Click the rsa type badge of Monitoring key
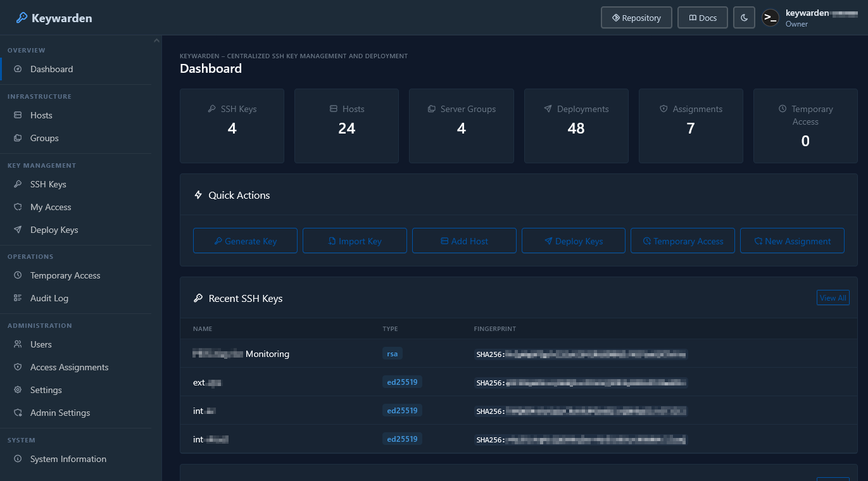This screenshot has width=868, height=481. [x=393, y=354]
